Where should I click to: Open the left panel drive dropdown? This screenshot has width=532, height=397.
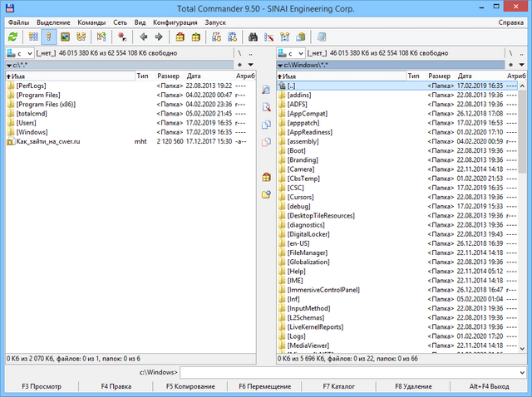pos(18,52)
